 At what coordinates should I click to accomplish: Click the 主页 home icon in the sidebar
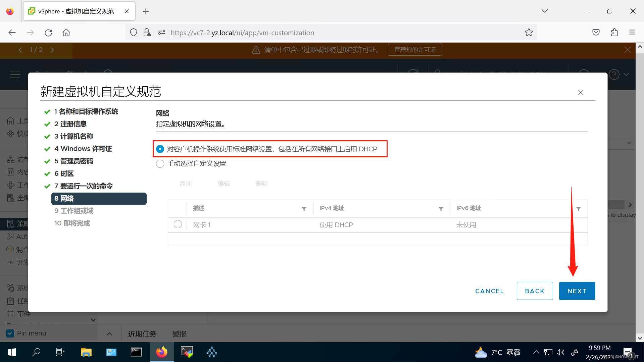coord(10,120)
